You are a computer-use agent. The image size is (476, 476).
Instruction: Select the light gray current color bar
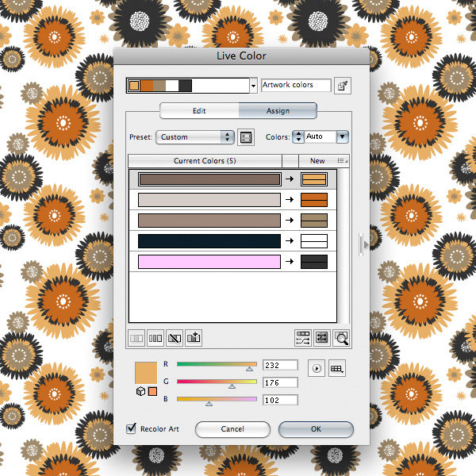click(x=209, y=200)
